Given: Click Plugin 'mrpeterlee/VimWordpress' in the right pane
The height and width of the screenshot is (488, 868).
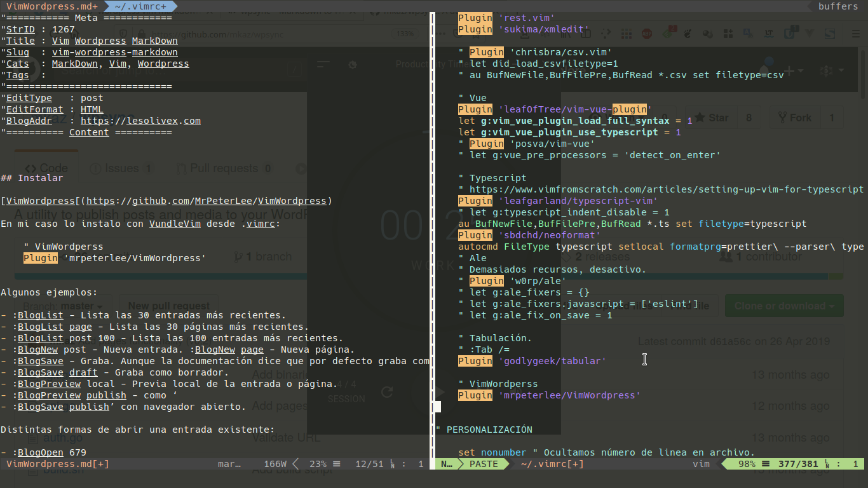Looking at the screenshot, I should tap(550, 395).
